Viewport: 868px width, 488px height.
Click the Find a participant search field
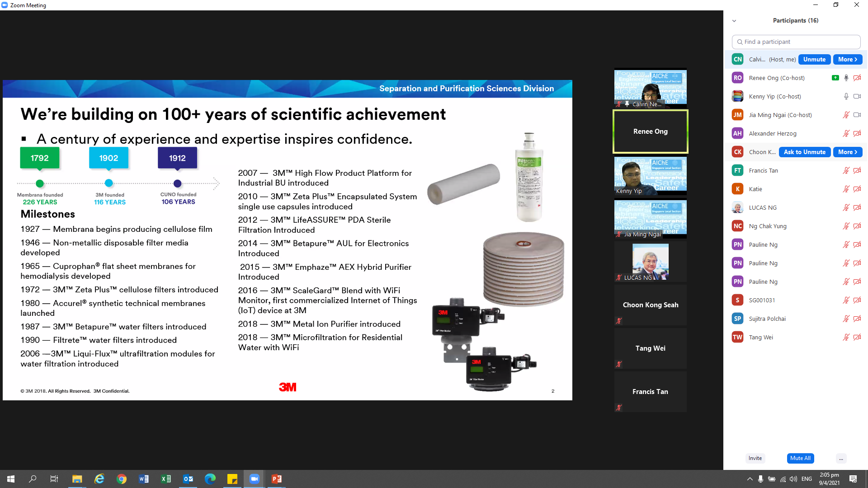point(796,42)
